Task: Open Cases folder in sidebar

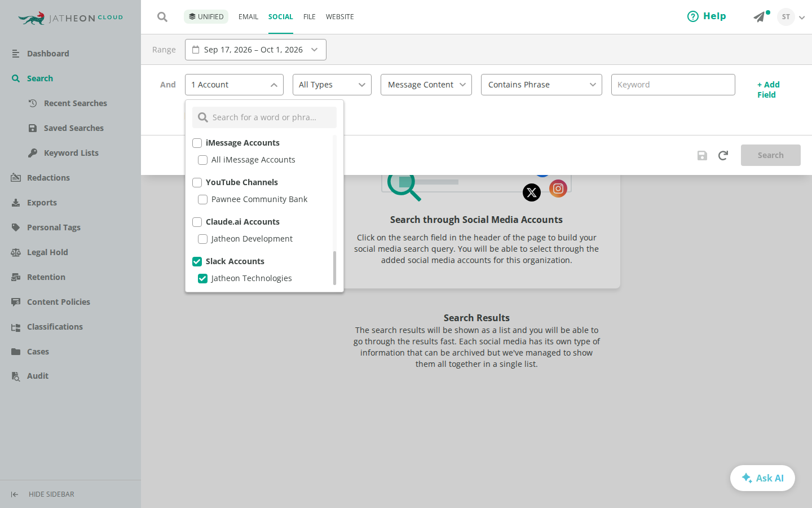Action: tap(38, 352)
